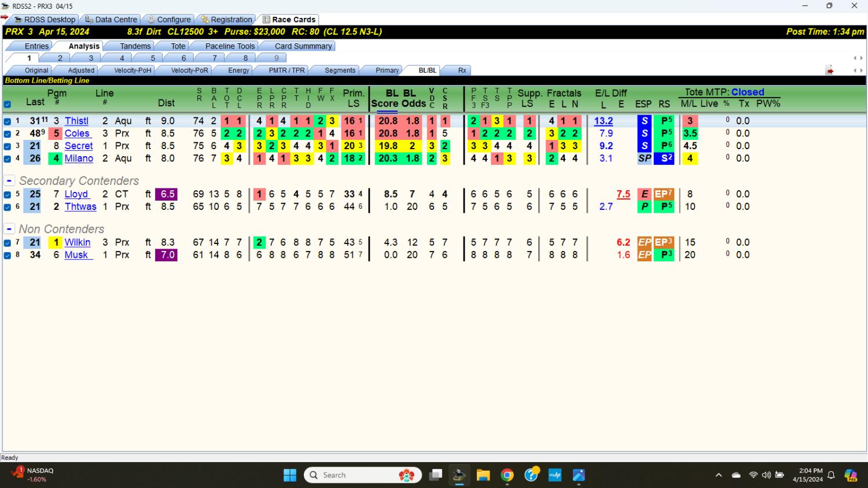Uncheck the checkbox for row 2 Coles
Image resolution: width=868 pixels, height=488 pixels.
[7, 134]
